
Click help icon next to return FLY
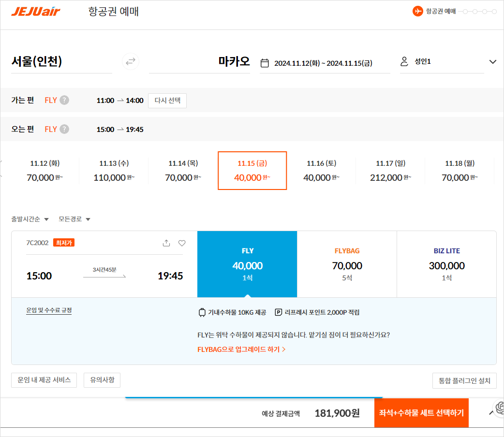click(64, 130)
